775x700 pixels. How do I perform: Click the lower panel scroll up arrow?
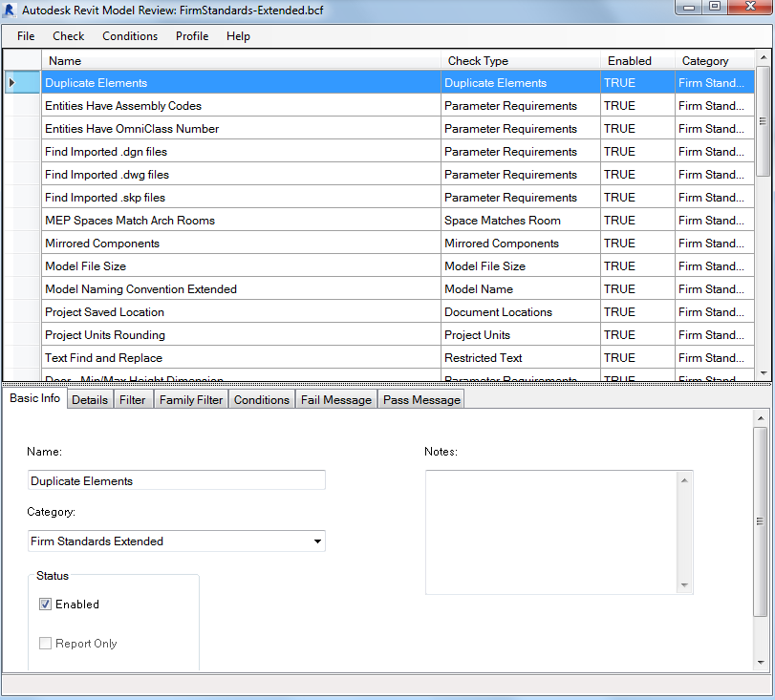(761, 418)
